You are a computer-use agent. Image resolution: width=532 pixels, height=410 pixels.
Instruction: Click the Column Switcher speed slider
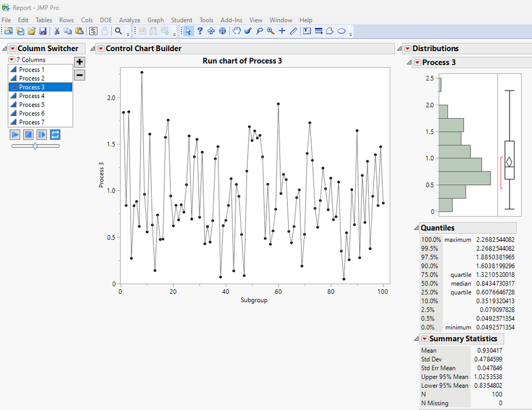35,146
